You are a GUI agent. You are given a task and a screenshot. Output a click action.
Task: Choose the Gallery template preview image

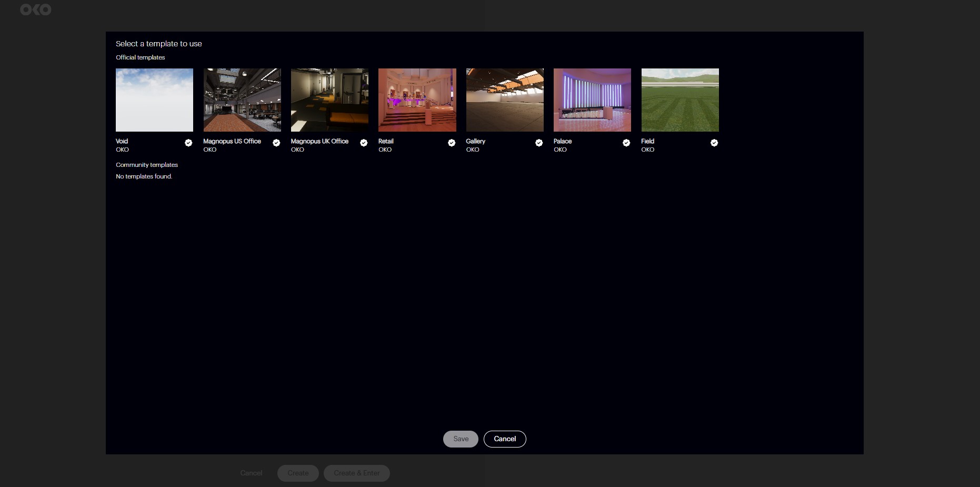pyautogui.click(x=505, y=100)
